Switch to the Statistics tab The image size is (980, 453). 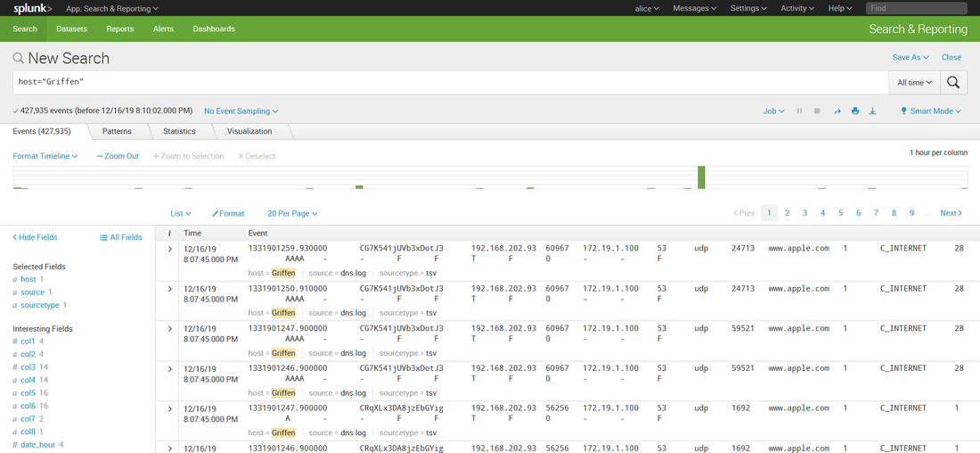tap(179, 131)
